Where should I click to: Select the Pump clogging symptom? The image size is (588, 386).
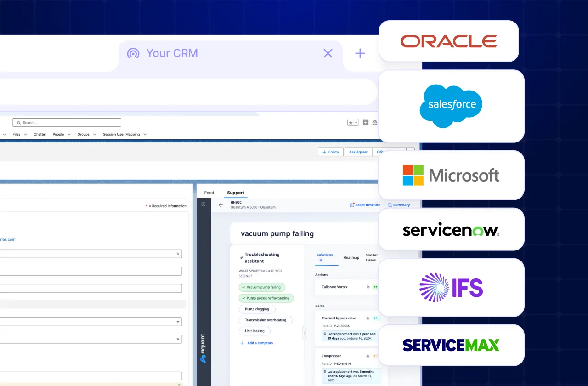257,309
